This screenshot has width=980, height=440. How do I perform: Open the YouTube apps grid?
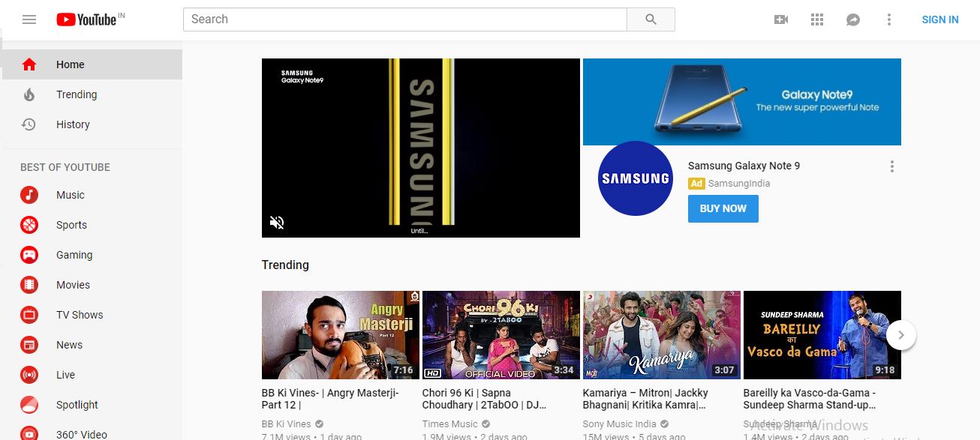817,19
